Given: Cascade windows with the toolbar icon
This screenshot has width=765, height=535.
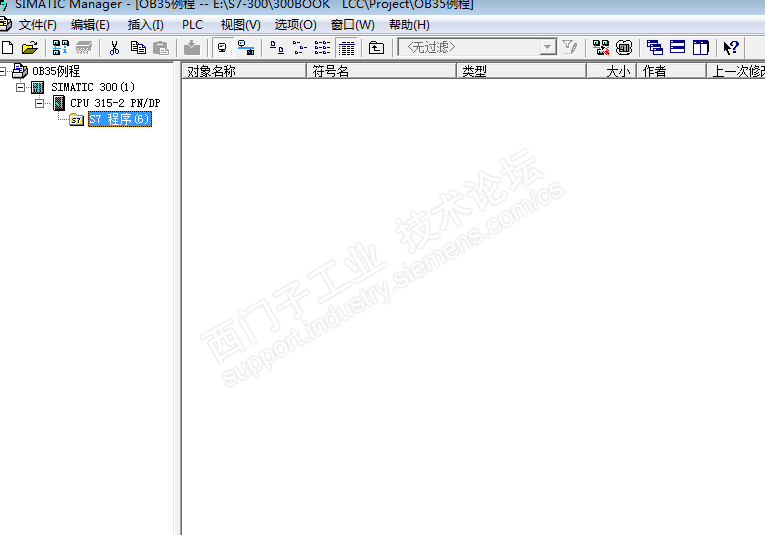Looking at the screenshot, I should 655,48.
